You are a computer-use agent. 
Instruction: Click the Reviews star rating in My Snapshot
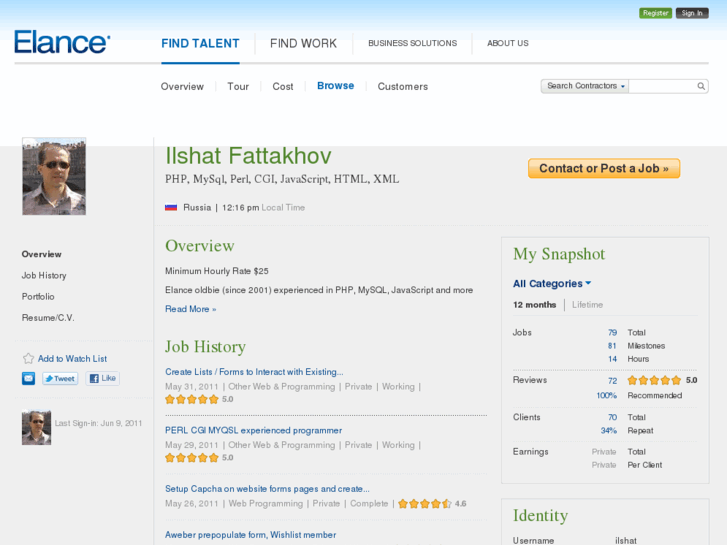point(654,380)
